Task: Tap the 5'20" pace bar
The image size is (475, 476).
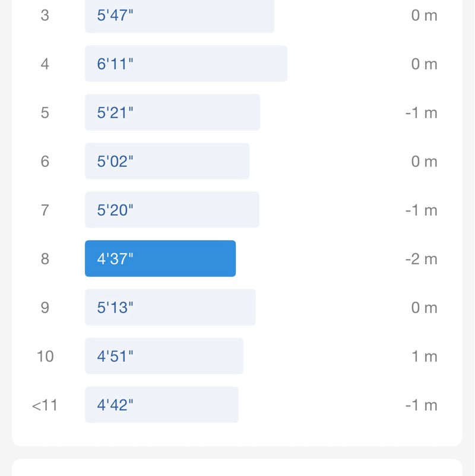Action: 172,210
